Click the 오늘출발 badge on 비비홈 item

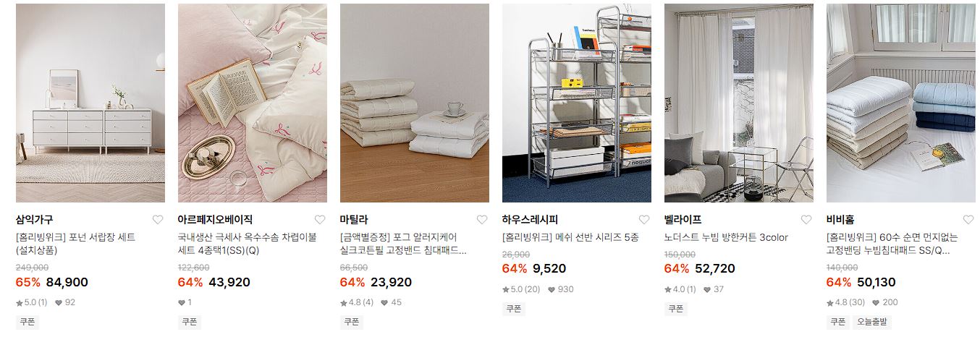pyautogui.click(x=873, y=322)
